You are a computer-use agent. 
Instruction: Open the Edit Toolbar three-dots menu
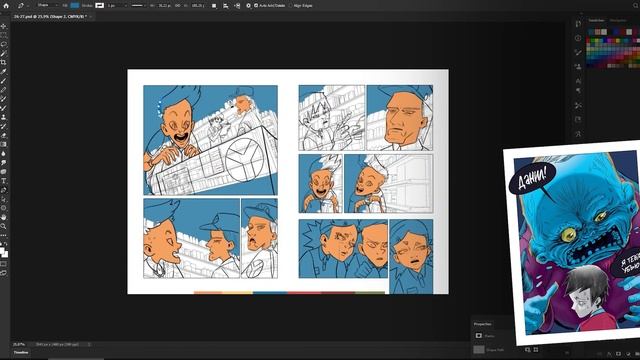coord(4,236)
